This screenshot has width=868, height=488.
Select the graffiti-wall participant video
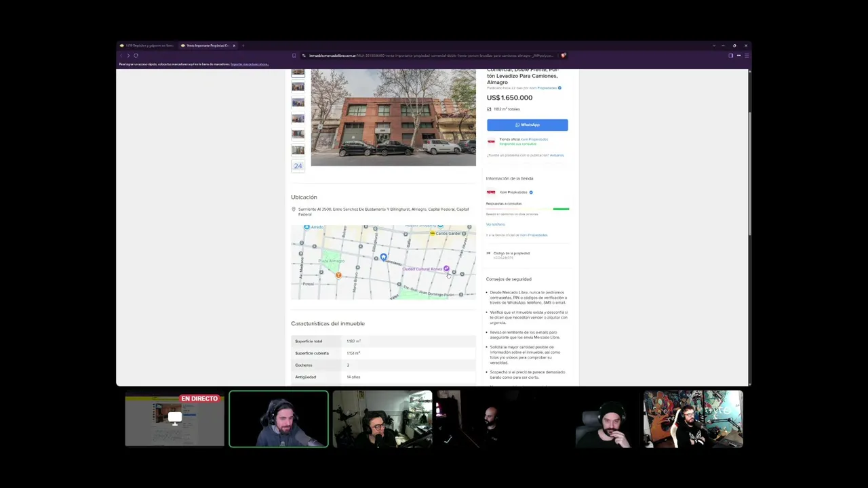click(693, 419)
